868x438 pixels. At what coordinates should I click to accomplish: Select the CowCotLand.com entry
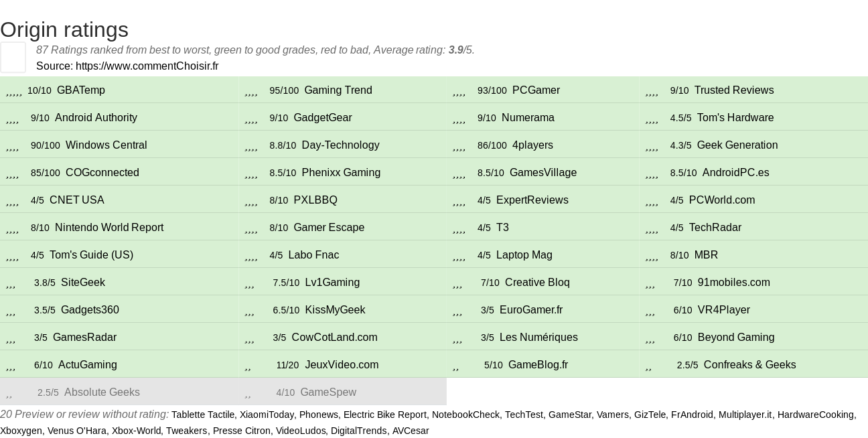point(334,338)
